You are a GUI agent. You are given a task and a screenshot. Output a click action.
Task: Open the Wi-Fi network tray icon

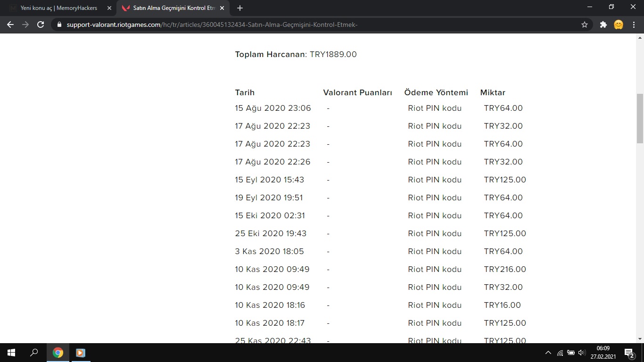(560, 353)
